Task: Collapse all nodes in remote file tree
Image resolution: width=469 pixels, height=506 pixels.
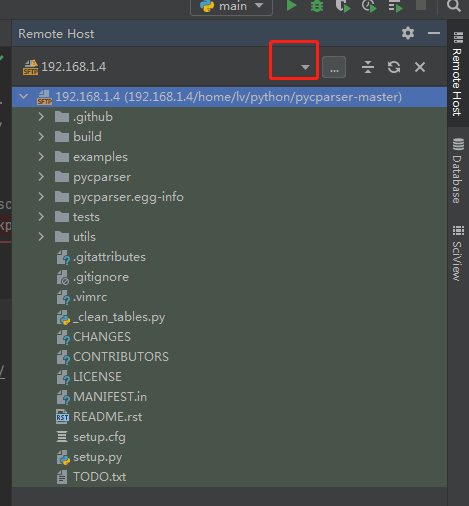Action: (x=368, y=67)
